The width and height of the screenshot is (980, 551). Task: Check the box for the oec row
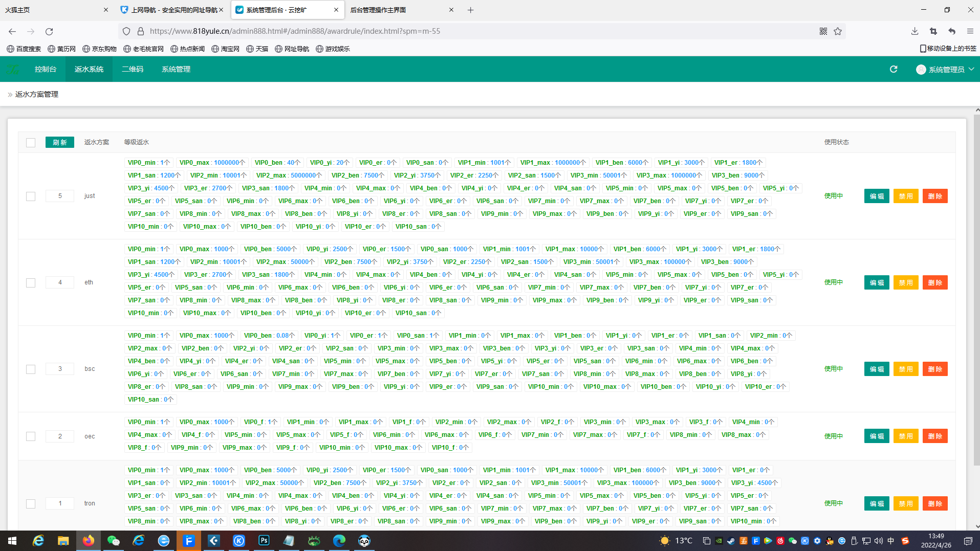[31, 436]
